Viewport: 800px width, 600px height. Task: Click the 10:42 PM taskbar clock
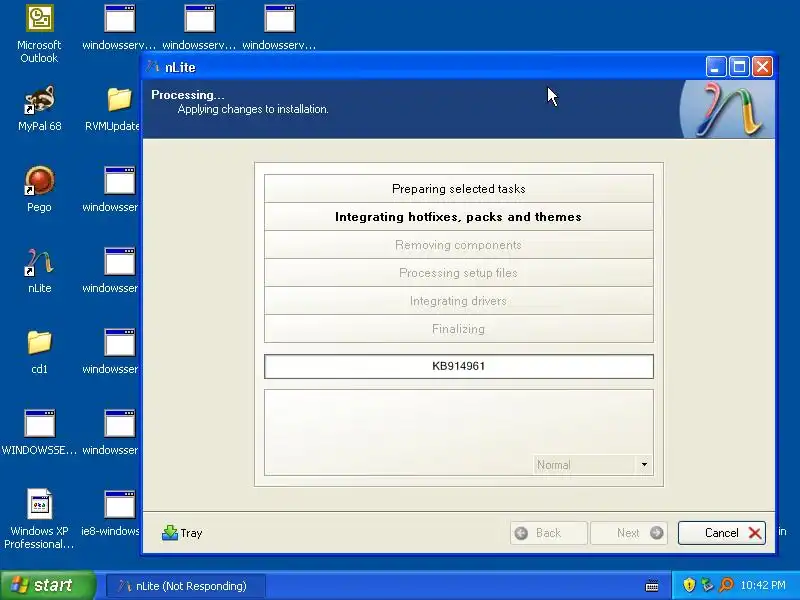pos(763,585)
